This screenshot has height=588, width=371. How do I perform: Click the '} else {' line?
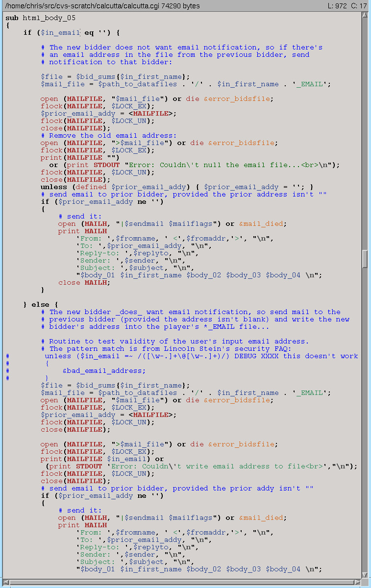click(41, 304)
